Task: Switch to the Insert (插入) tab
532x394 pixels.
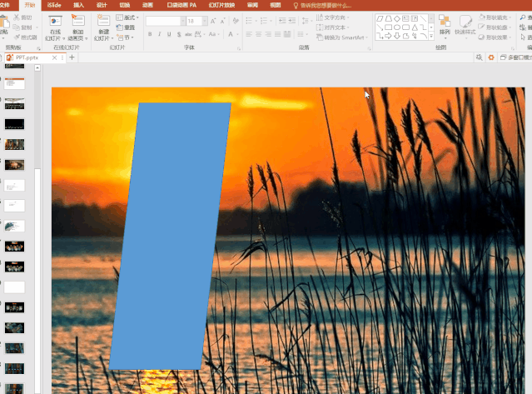Action: [x=78, y=5]
